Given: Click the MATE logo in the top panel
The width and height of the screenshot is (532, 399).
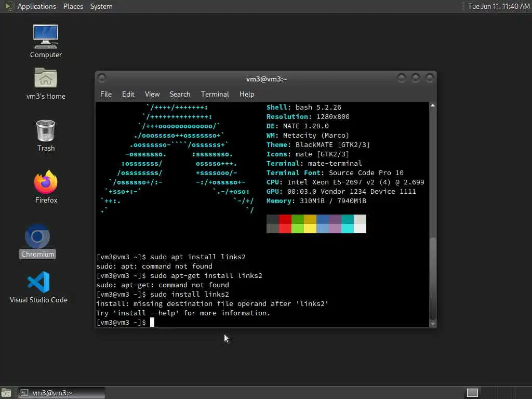Looking at the screenshot, I should coord(9,6).
